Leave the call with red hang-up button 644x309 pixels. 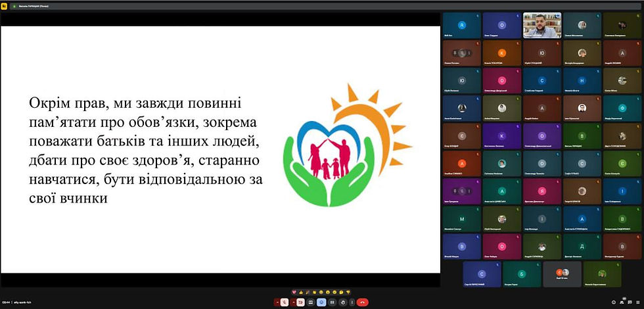pyautogui.click(x=363, y=302)
